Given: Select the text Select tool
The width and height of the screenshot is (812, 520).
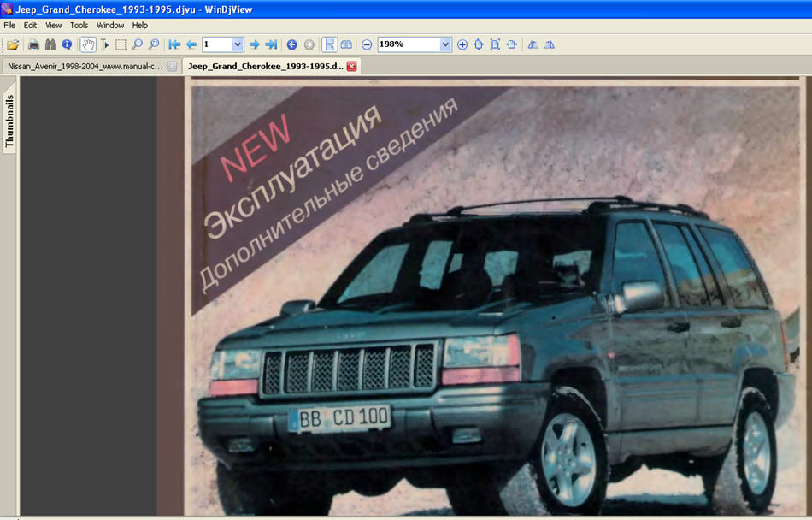Looking at the screenshot, I should 104,45.
